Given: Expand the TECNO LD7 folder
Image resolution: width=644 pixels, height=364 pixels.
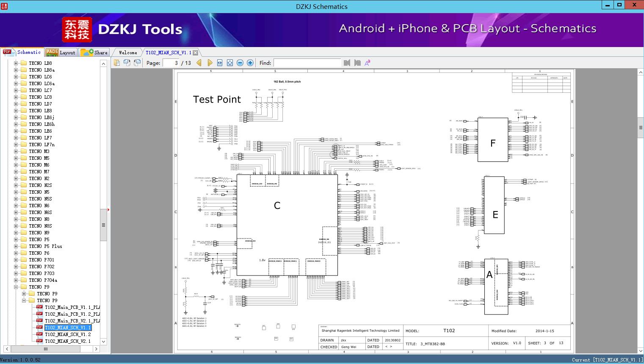Looking at the screenshot, I should (16, 104).
